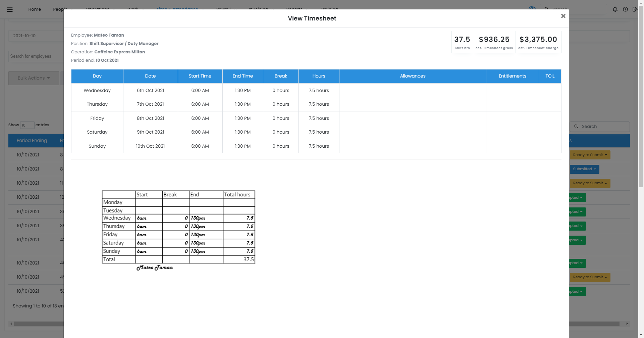
Task: Go to the Home menu item
Action: [x=35, y=9]
